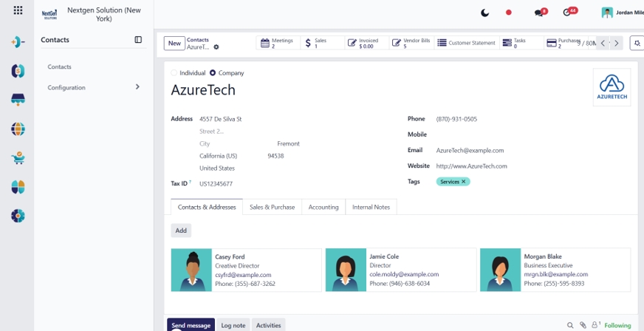644x331 pixels.
Task: Open Tasks smart button
Action: (521, 43)
